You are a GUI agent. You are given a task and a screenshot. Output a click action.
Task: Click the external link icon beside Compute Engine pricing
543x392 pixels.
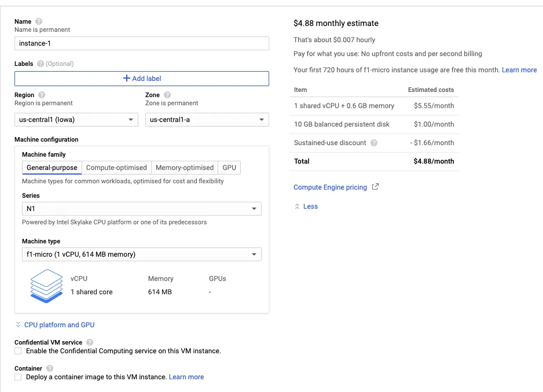[x=375, y=187]
